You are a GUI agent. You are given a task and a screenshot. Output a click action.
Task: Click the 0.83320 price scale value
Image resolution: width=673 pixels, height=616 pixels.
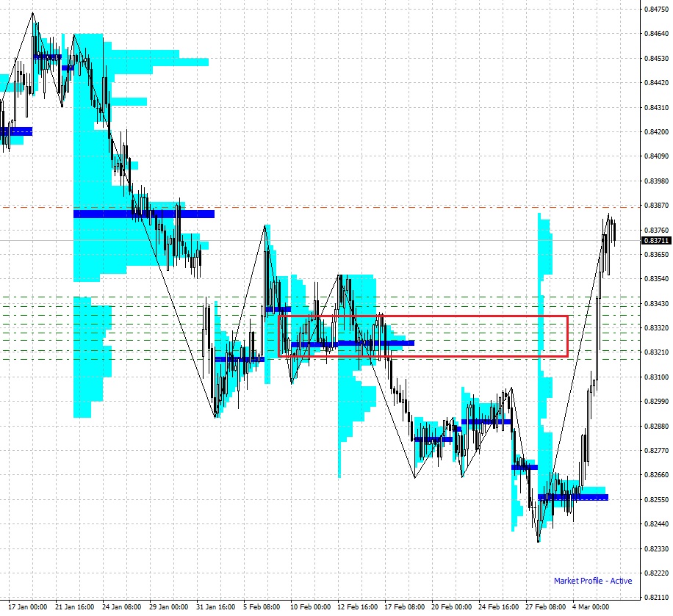coord(656,328)
